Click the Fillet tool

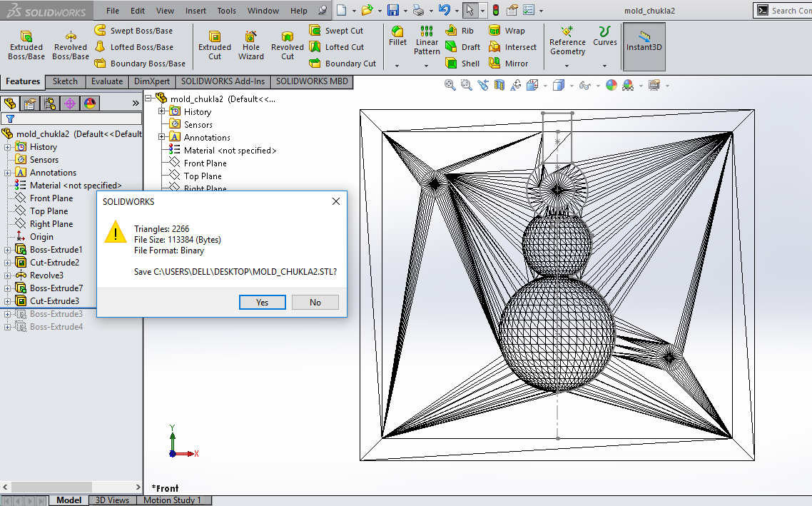pos(397,36)
